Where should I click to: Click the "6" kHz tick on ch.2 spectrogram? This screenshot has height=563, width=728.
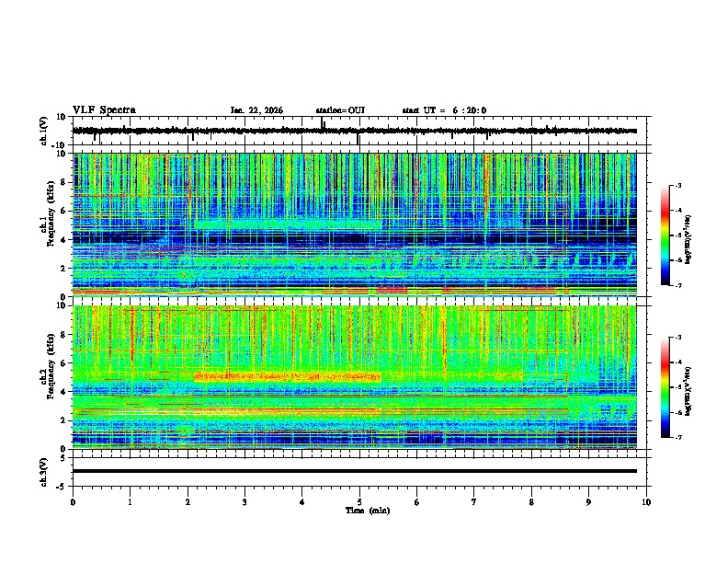64,363
